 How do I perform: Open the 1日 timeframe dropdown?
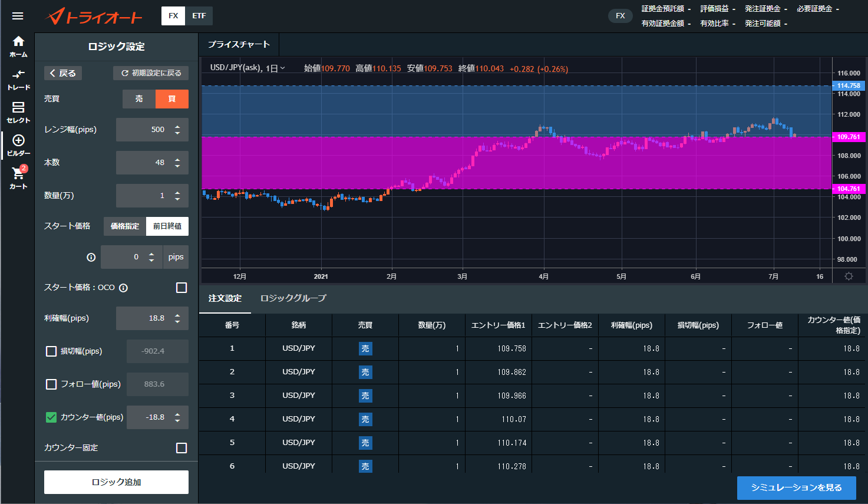click(x=275, y=68)
